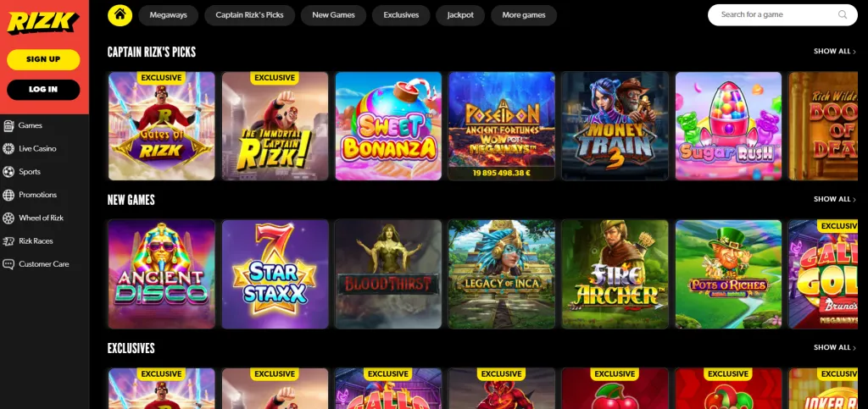
Task: Expand Show All for Captain Rizk's Picks
Action: [835, 52]
